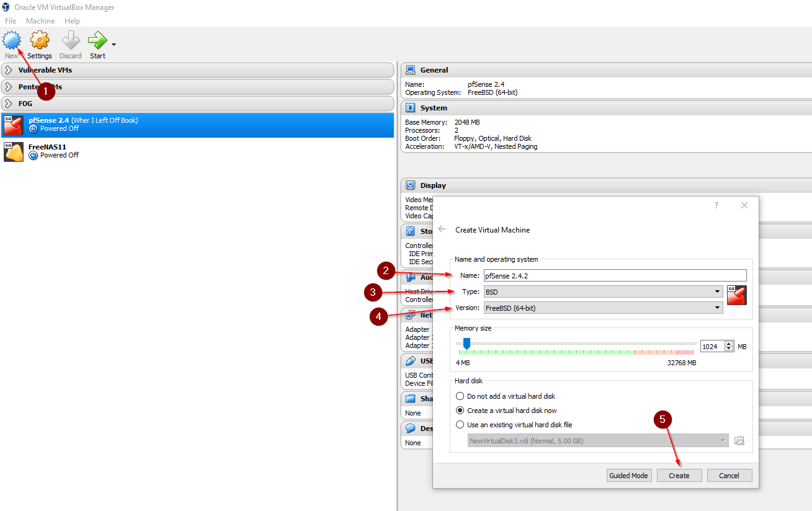Viewport: 812px width, 511px height.
Task: Click the General section icon
Action: coord(411,70)
